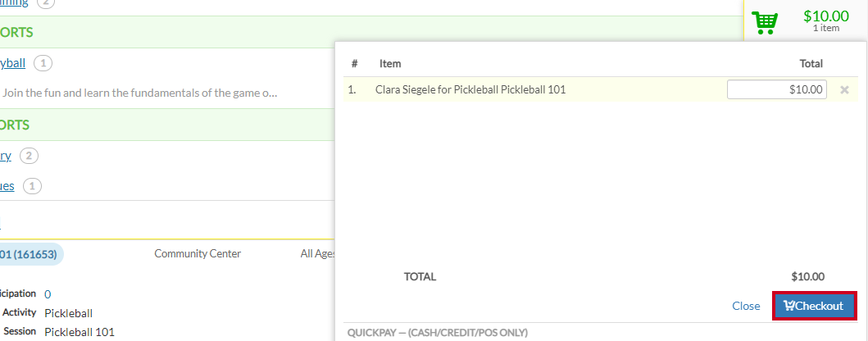Click the small cart glyph inside Checkout button
Screen dimensions: 868x341
(789, 306)
